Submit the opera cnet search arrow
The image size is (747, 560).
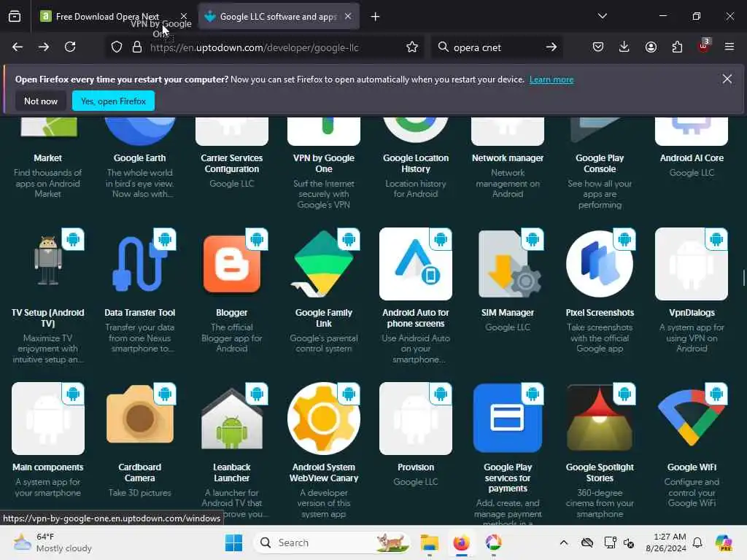click(x=551, y=47)
